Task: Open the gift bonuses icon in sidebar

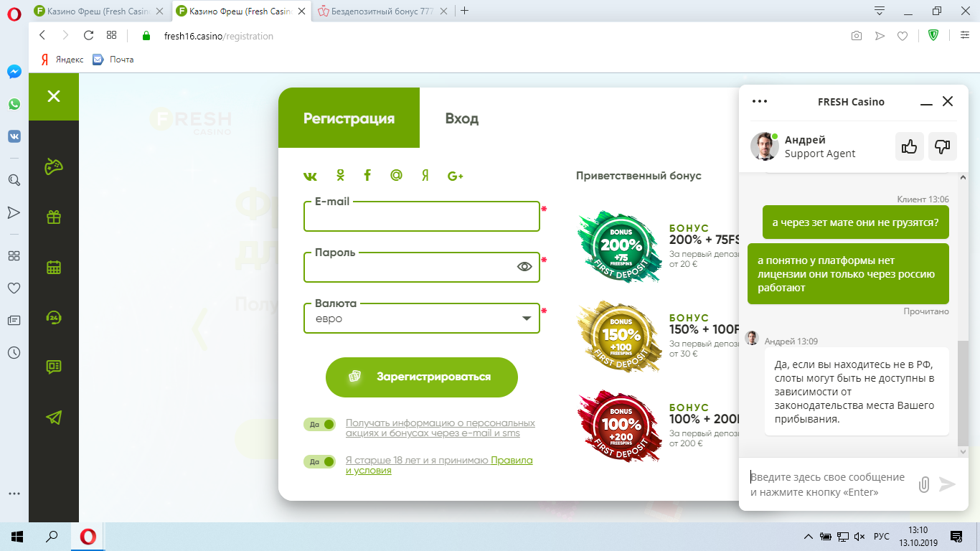Action: tap(54, 217)
